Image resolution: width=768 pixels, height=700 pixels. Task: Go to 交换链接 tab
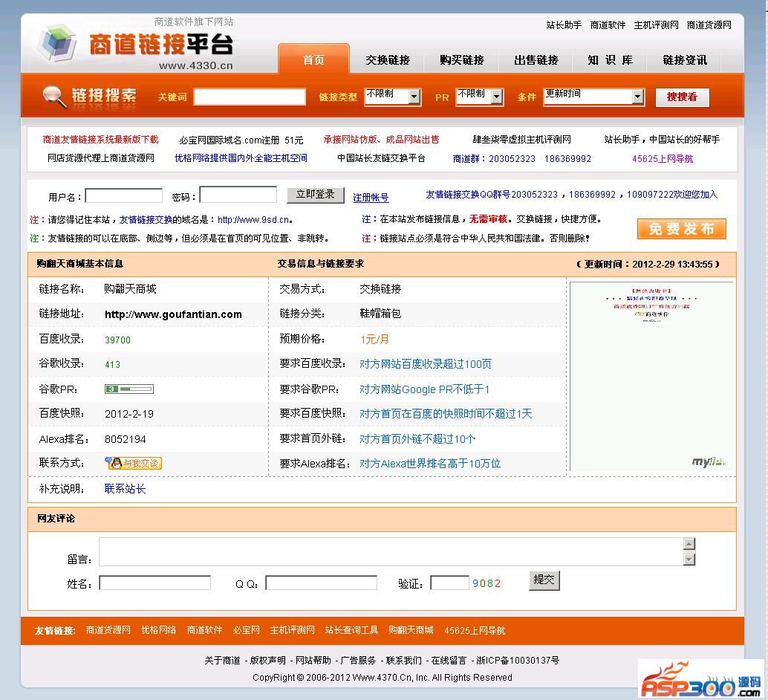(388, 59)
